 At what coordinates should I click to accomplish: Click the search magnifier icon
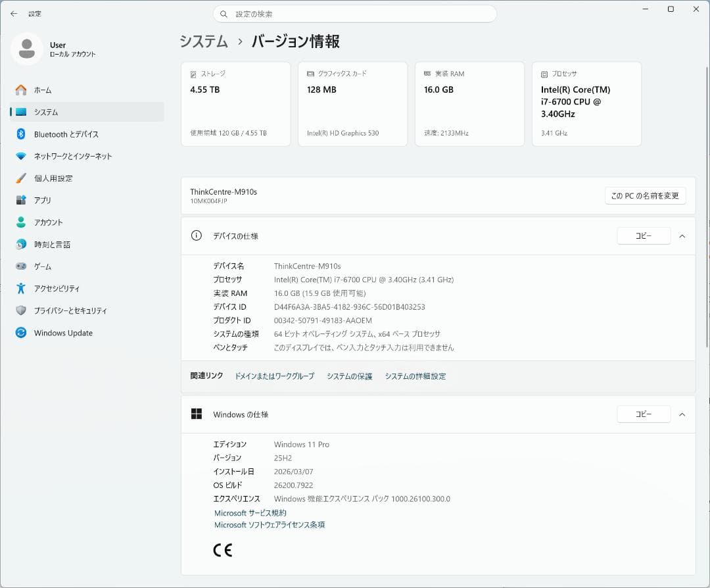pyautogui.click(x=224, y=14)
